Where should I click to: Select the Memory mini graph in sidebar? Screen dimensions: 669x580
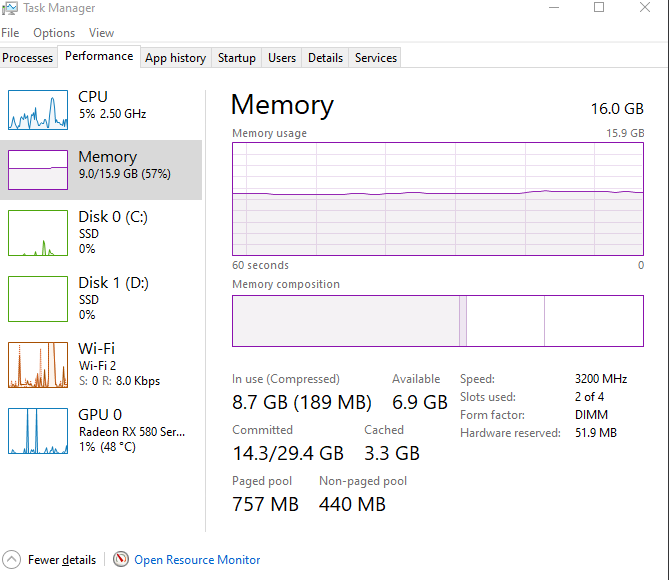pos(38,170)
